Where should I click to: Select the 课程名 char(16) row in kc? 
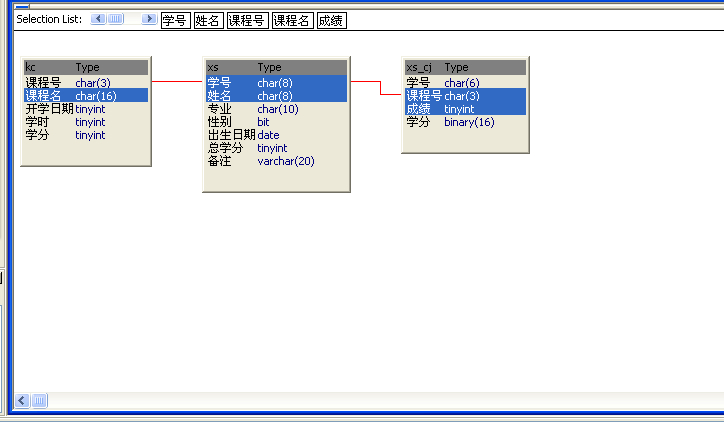pos(86,96)
